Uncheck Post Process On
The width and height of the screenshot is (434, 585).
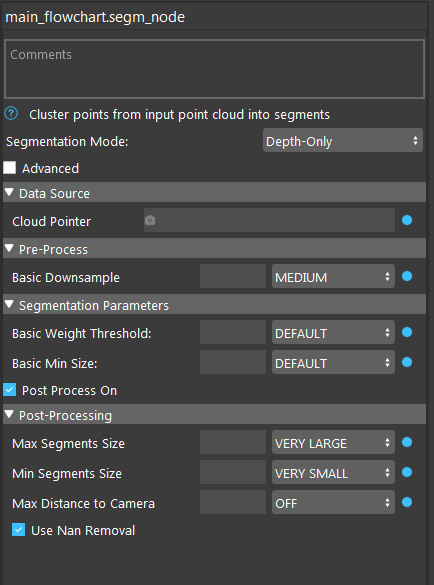(x=10, y=390)
